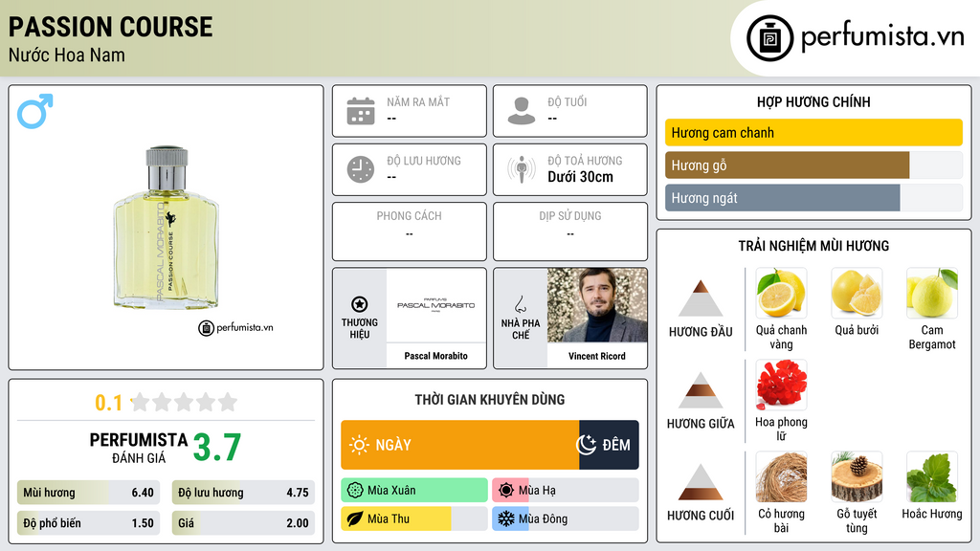Image resolution: width=980 pixels, height=551 pixels.
Task: Click the Thời gian khuyên dùng heading
Action: pyautogui.click(x=490, y=399)
